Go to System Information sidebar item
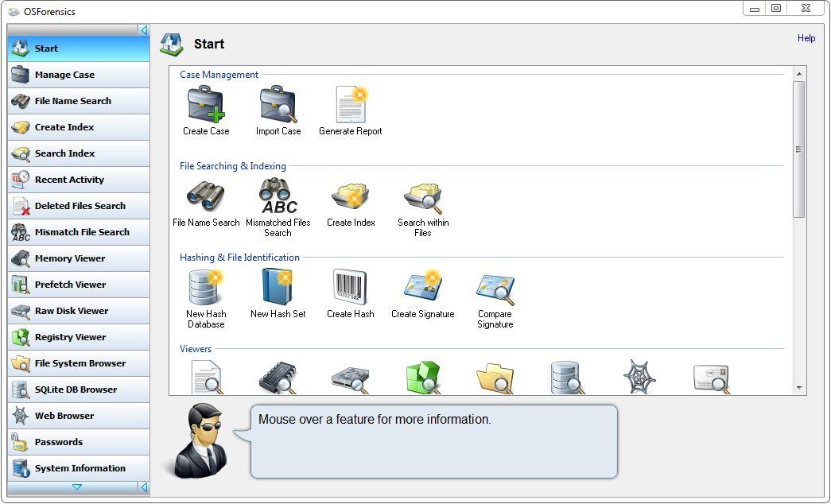Image resolution: width=831 pixels, height=504 pixels. 79,468
